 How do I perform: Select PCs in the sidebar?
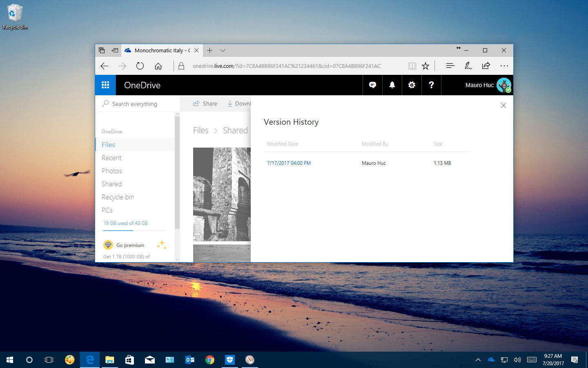pyautogui.click(x=135, y=210)
